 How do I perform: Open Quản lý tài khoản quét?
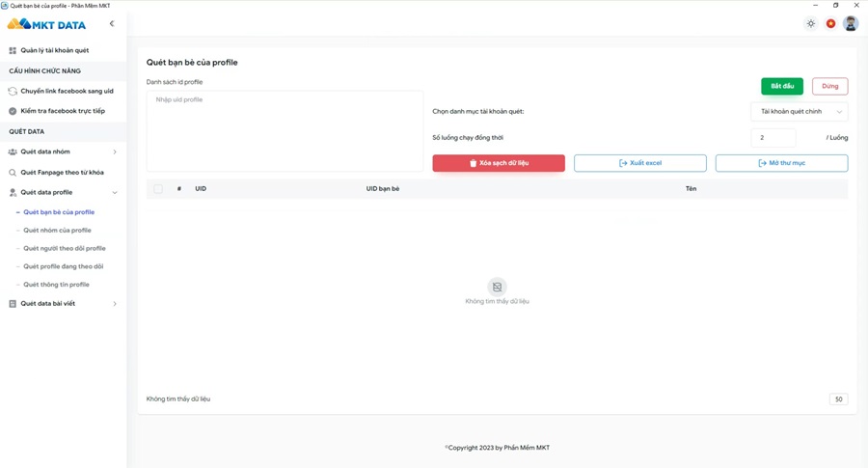pos(54,50)
